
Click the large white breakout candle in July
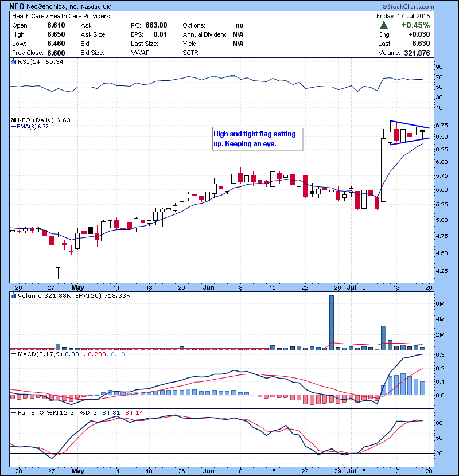pyautogui.click(x=384, y=170)
